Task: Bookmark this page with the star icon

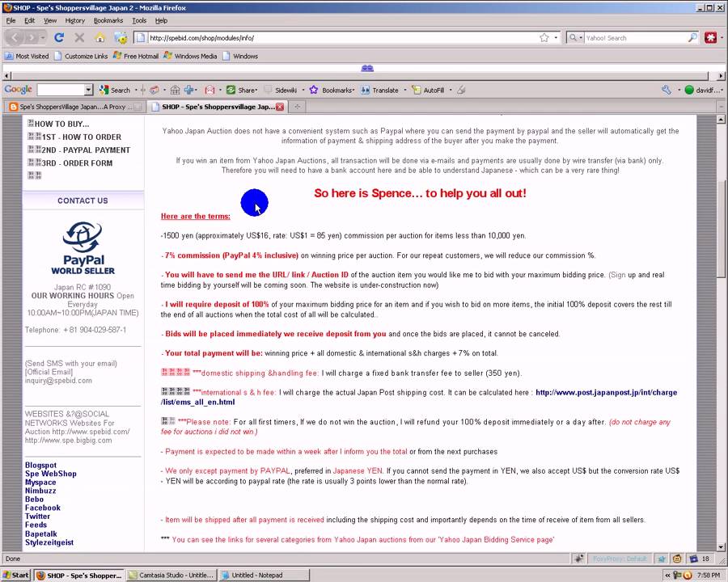Action: 544,38
